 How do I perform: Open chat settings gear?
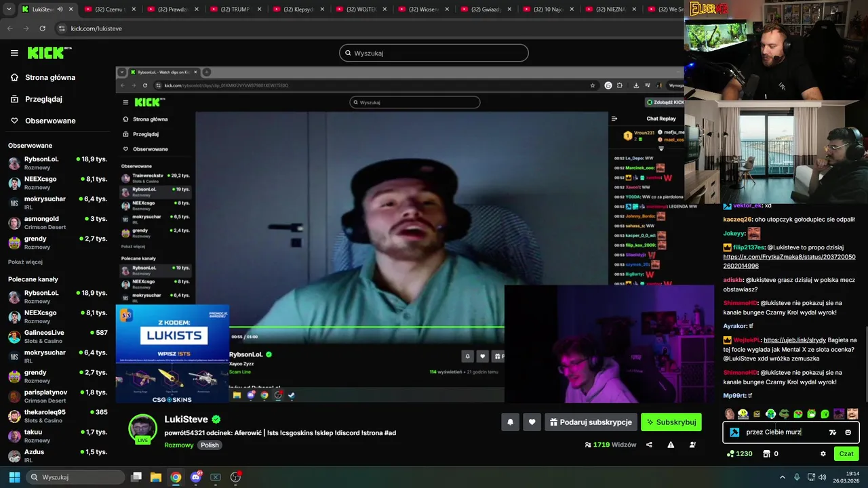pos(823,454)
